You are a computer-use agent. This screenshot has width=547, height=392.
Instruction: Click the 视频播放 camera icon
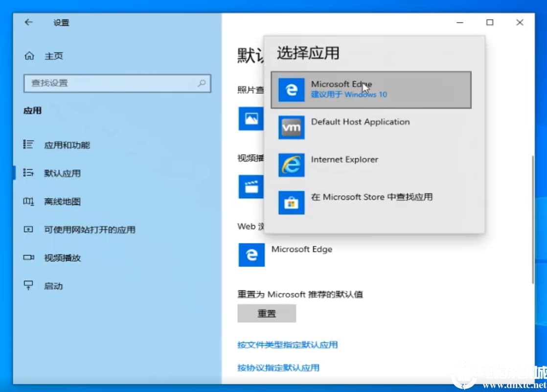[28, 257]
